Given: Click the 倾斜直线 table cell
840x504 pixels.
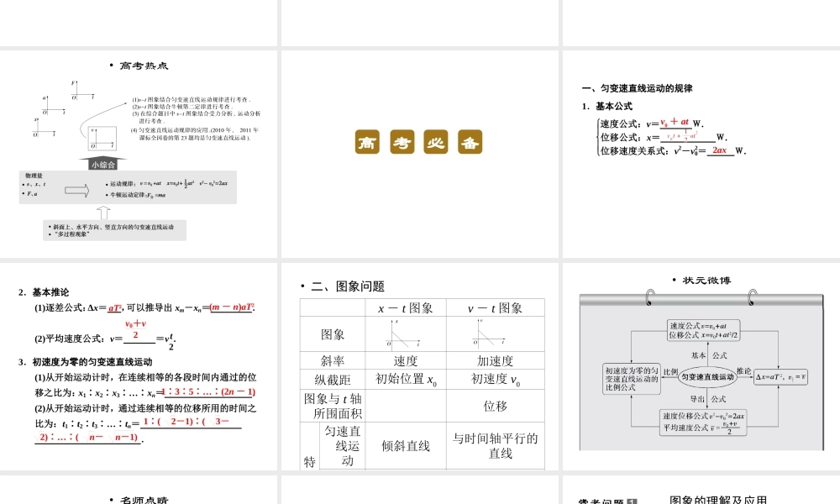Looking at the screenshot, I should pos(406,445).
